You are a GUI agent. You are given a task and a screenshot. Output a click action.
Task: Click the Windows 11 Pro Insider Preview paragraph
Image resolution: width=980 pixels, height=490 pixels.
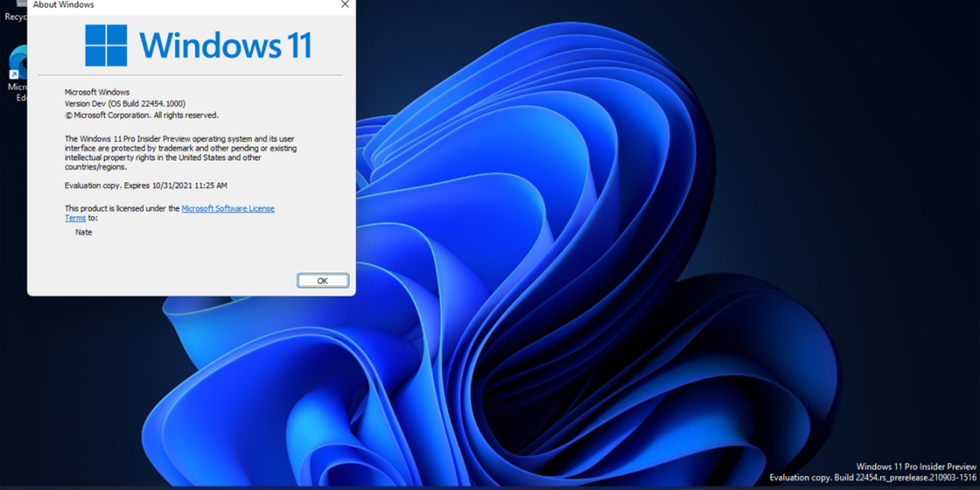click(181, 152)
